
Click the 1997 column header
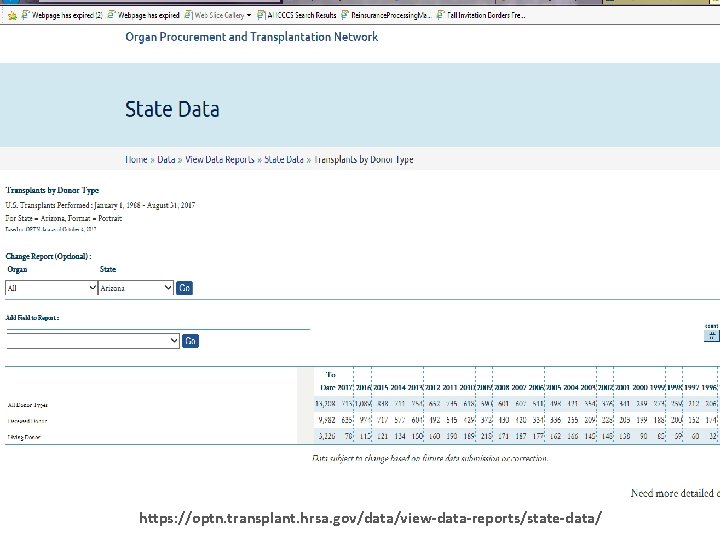(x=692, y=388)
